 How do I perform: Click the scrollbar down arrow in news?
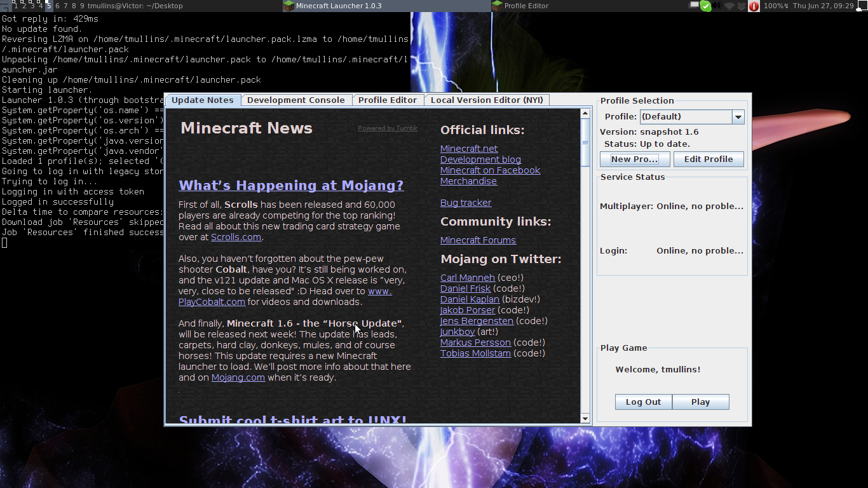[x=585, y=418]
